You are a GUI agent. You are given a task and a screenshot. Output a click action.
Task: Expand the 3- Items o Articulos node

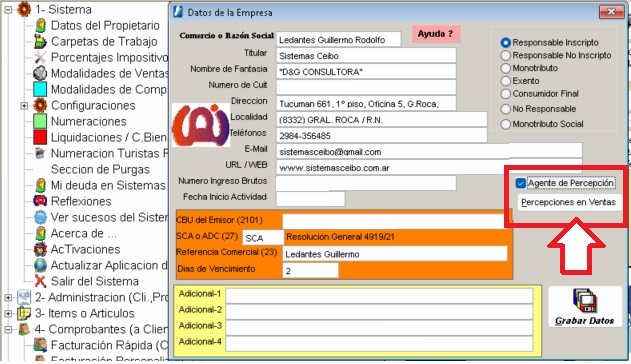coord(8,313)
